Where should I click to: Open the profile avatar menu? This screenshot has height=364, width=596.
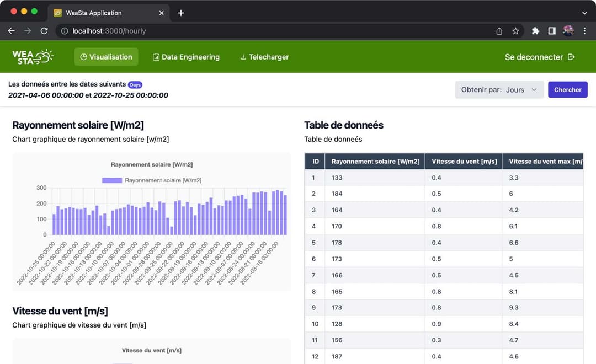click(568, 31)
